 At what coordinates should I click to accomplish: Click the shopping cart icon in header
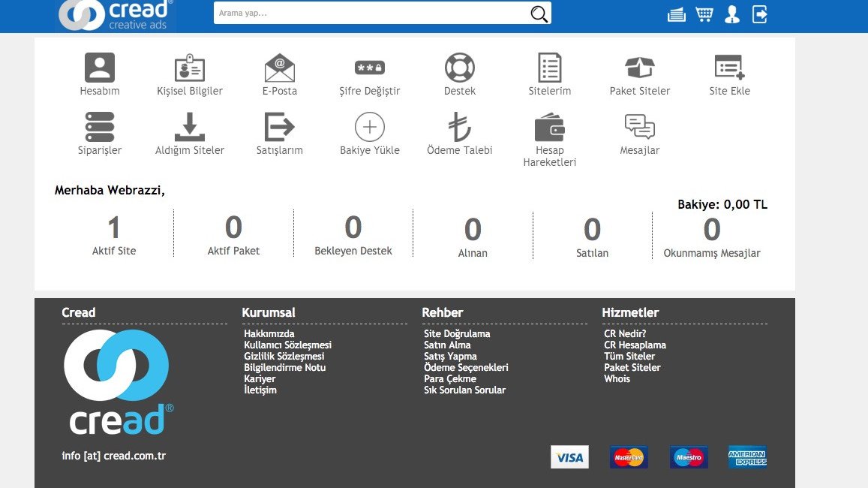(x=704, y=14)
